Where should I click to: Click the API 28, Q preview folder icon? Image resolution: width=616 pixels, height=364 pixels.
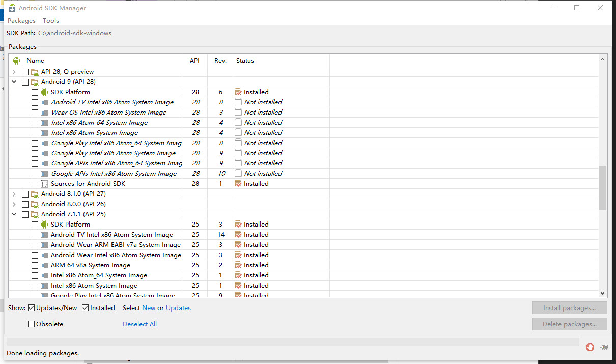coord(35,72)
